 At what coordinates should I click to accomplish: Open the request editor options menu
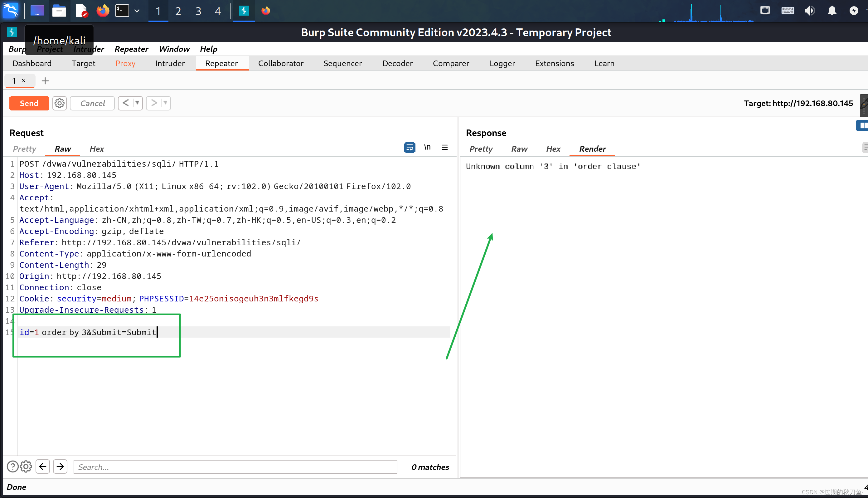445,147
